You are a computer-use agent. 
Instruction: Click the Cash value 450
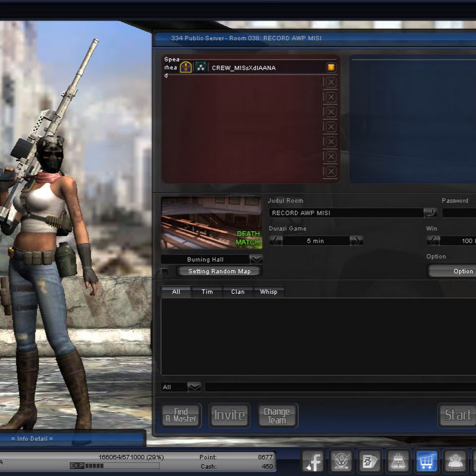[x=267, y=466]
